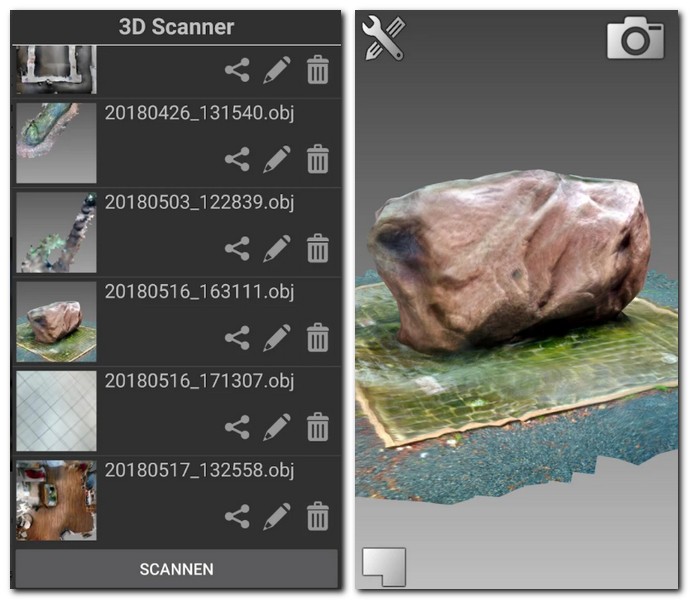Select the 3D rock model in viewer
Image resolution: width=690 pixels, height=600 pixels.
tap(510, 260)
